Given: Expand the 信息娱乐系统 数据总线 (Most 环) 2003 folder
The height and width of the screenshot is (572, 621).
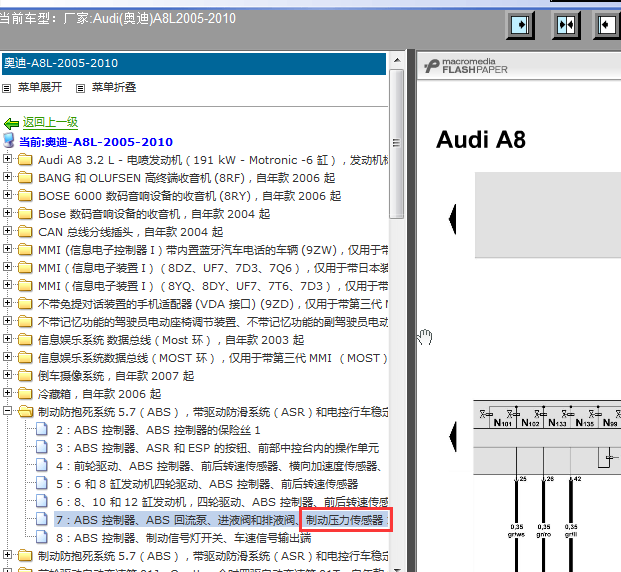Looking at the screenshot, I should (7, 339).
